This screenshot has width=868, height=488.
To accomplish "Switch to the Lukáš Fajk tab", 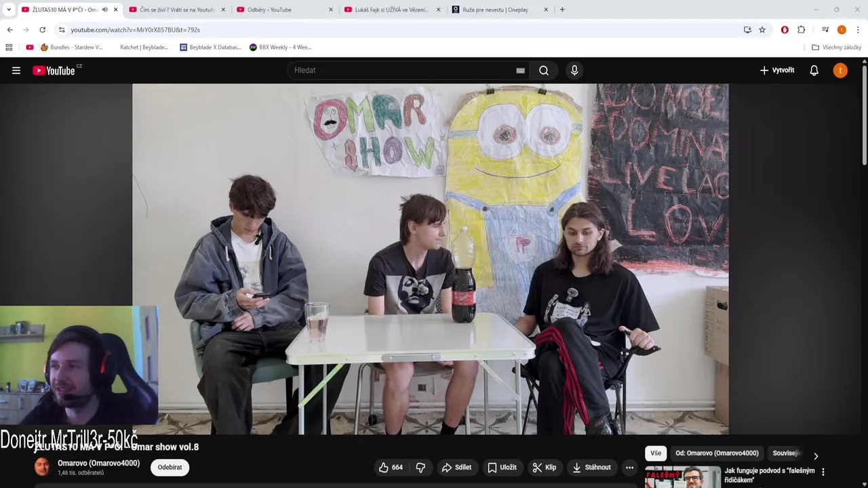I will [392, 9].
